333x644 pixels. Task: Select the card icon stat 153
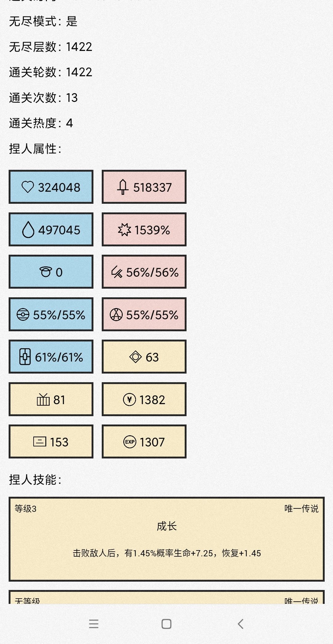coord(51,441)
